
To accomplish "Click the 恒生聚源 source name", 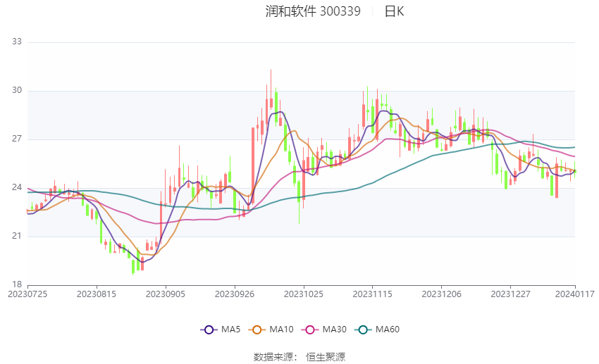I will click(326, 357).
